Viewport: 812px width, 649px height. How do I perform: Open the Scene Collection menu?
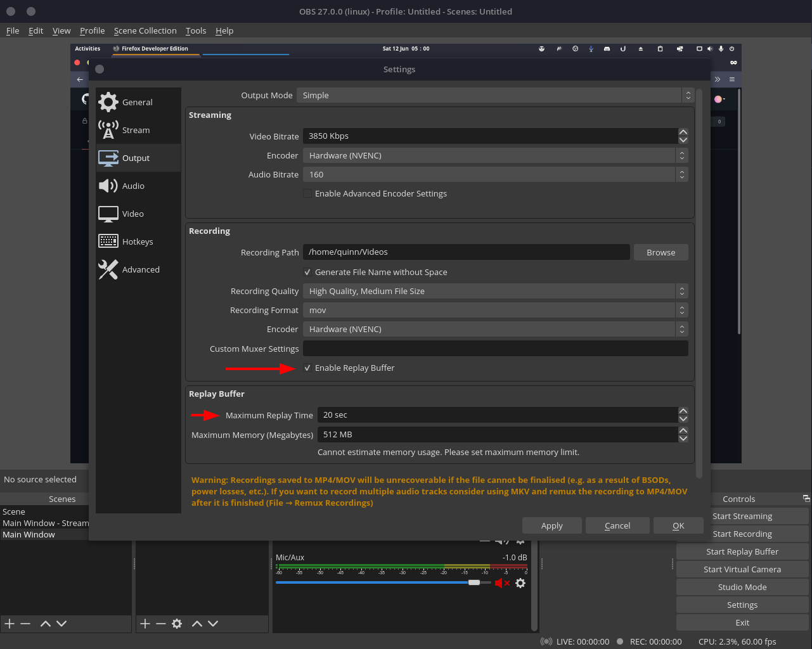(x=145, y=30)
